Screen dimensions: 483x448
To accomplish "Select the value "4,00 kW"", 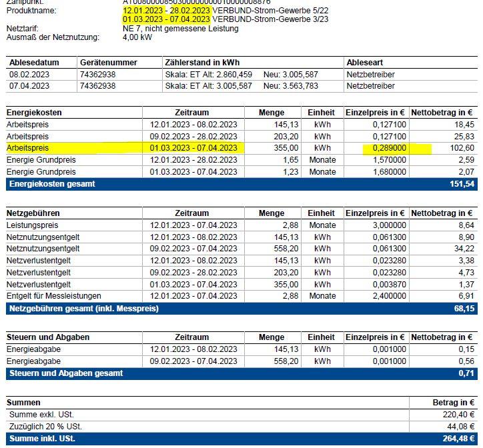I will (137, 37).
